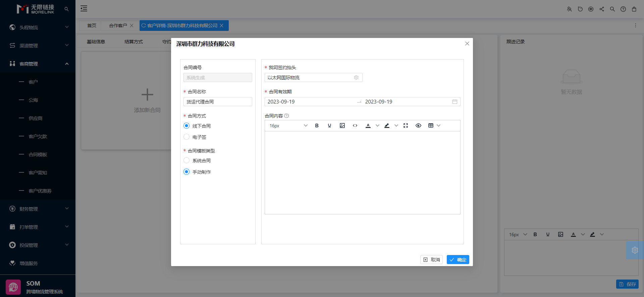Toggle bold in contract content editor
Viewport: 644px width, 297px height.
coord(317,126)
